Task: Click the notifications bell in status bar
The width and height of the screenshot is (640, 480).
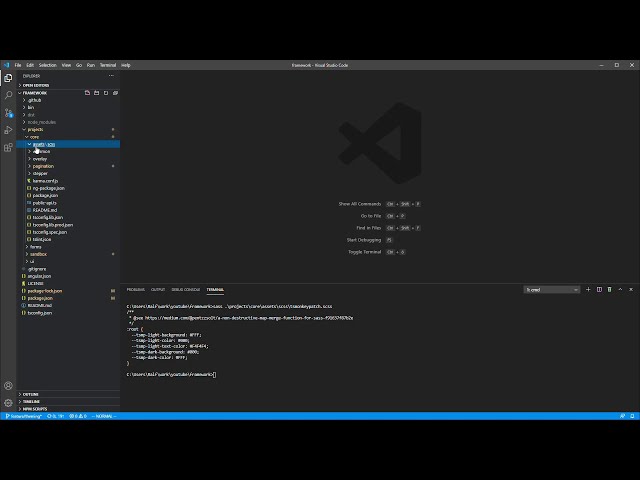Action: (x=632, y=416)
